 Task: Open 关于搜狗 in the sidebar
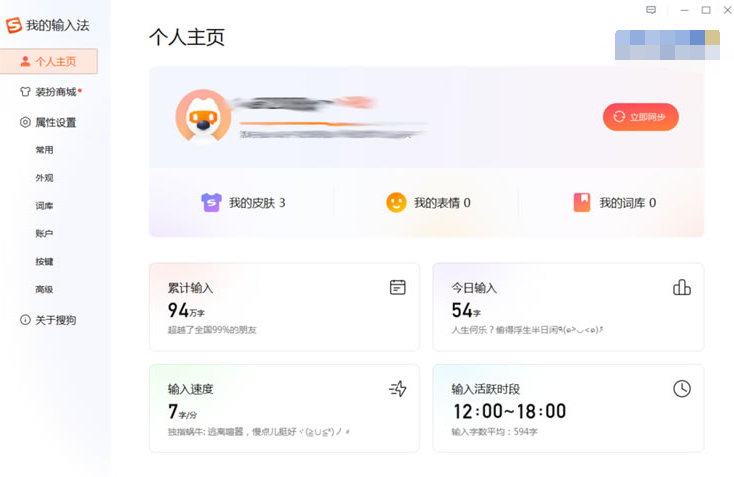coord(49,320)
